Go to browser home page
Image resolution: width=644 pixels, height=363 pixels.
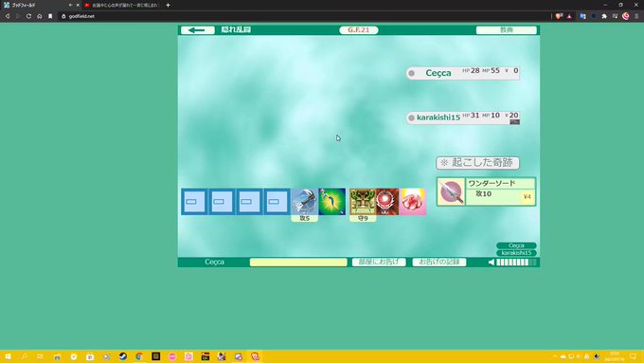(x=40, y=16)
